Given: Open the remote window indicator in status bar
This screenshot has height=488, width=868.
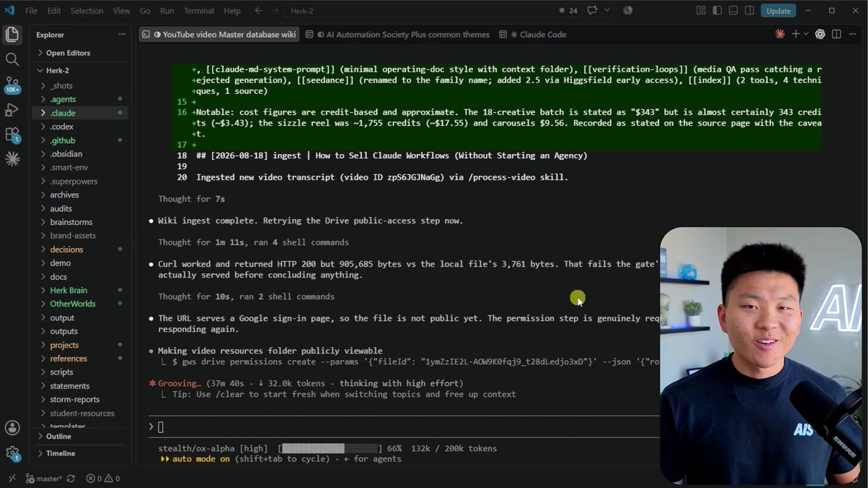Looking at the screenshot, I should point(12,479).
